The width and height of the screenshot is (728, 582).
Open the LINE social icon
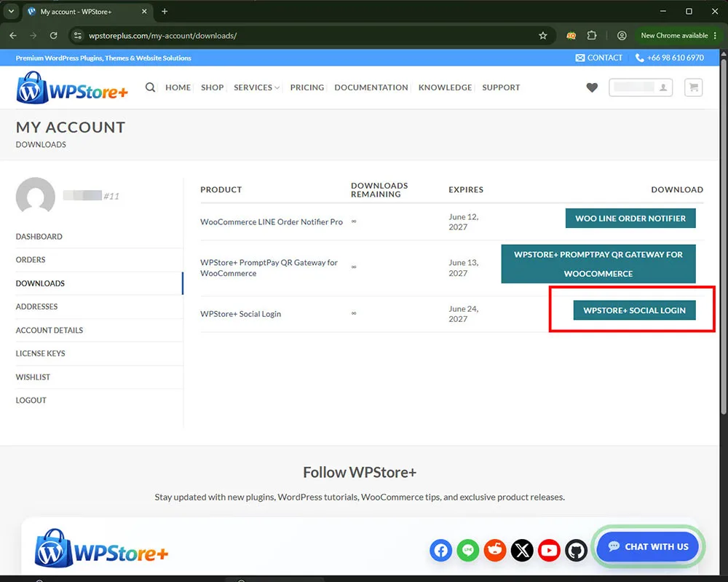coord(468,551)
